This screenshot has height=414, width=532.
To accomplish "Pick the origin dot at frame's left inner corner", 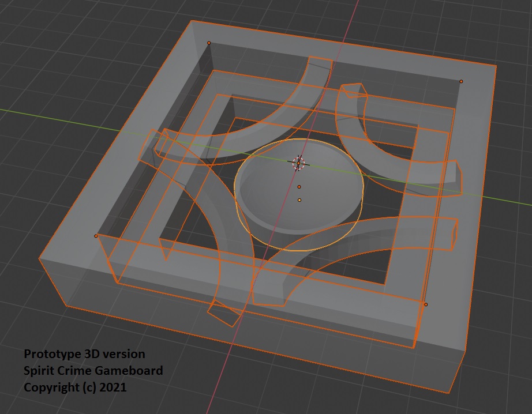I will click(96, 236).
